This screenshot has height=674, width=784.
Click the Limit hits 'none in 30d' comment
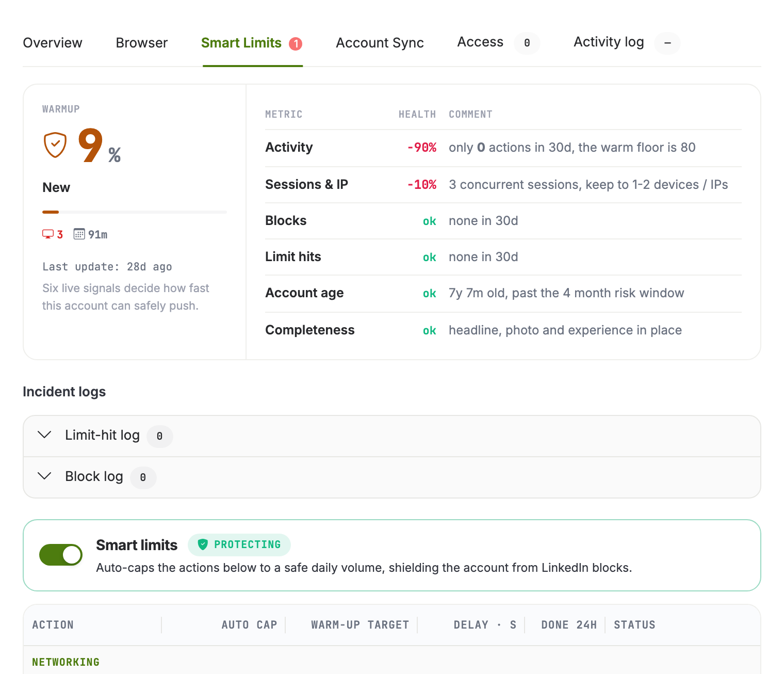point(483,257)
